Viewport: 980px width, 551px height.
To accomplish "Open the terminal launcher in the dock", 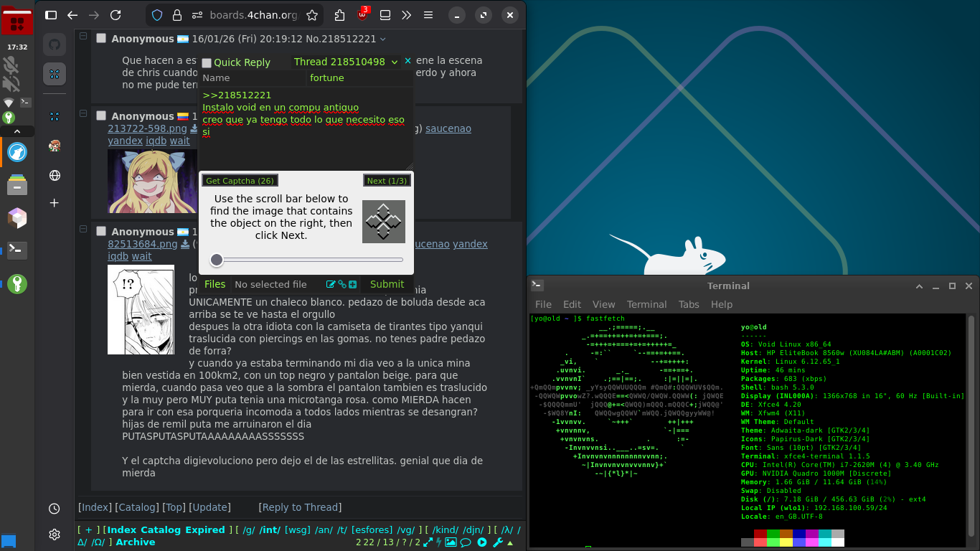I will pos(17,250).
